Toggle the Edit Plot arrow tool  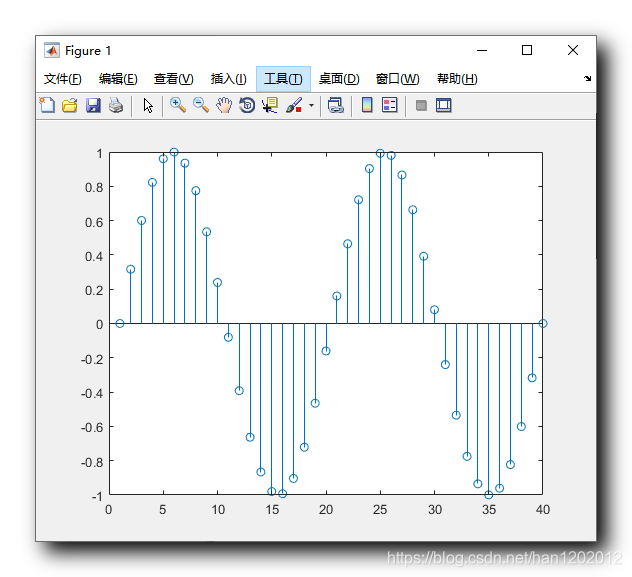pos(148,105)
